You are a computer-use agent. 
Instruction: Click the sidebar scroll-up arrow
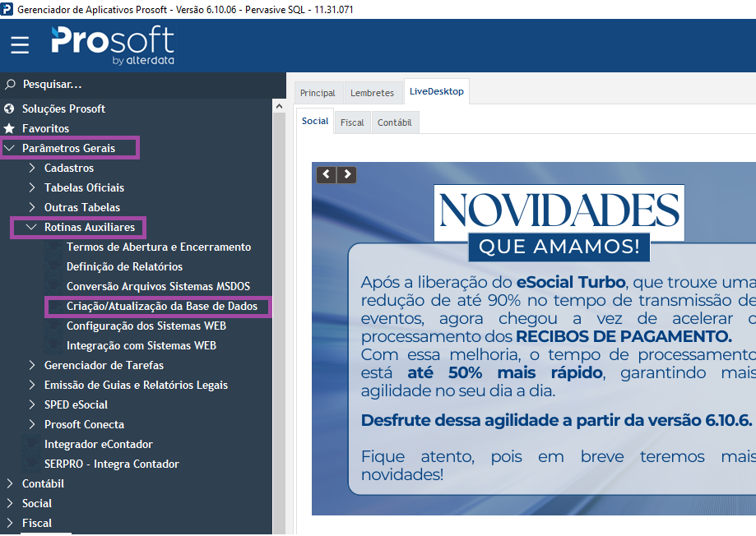(x=279, y=106)
